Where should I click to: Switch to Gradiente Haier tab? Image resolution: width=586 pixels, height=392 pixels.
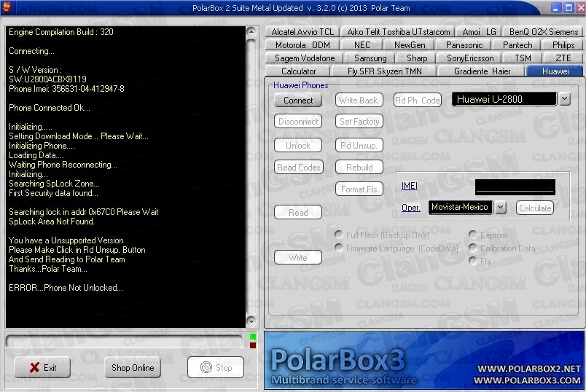(482, 71)
